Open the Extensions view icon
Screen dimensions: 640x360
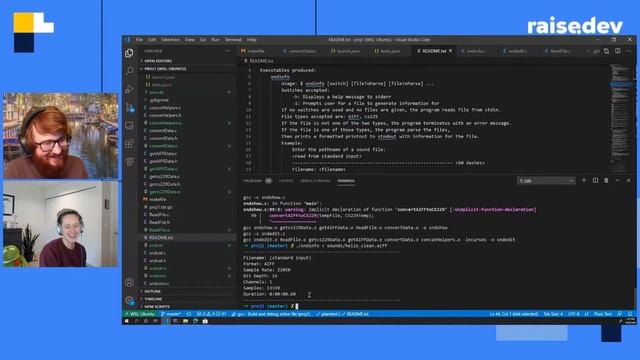click(129, 144)
